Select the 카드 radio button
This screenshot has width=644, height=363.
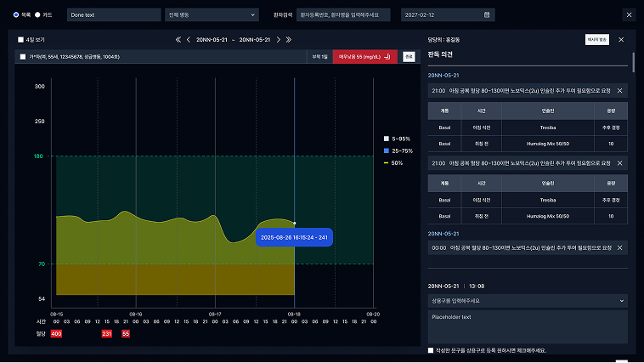pyautogui.click(x=37, y=14)
